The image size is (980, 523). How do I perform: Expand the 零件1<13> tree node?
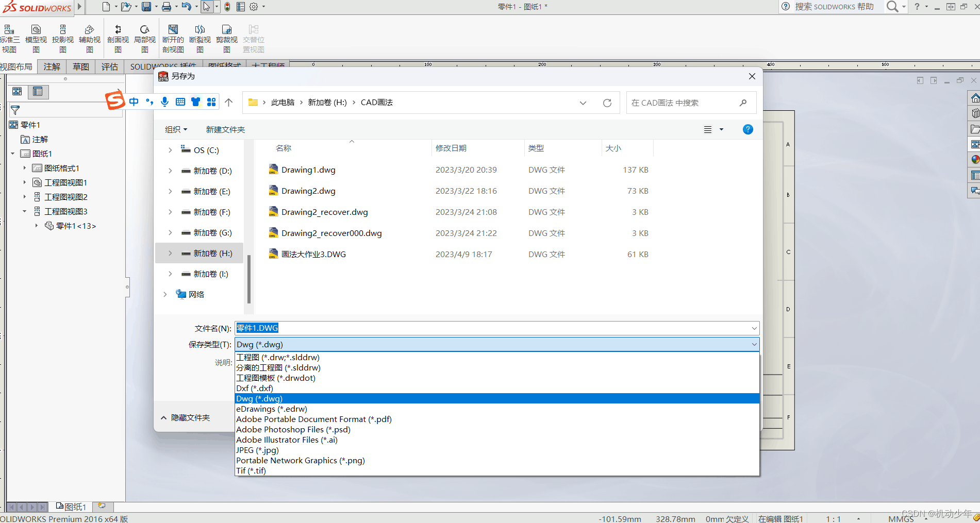click(x=36, y=226)
